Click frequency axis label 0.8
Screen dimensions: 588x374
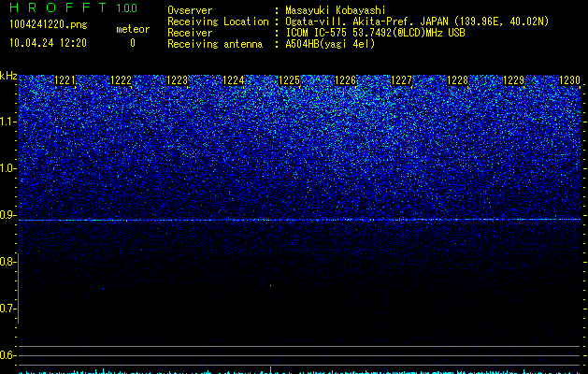(x=8, y=262)
